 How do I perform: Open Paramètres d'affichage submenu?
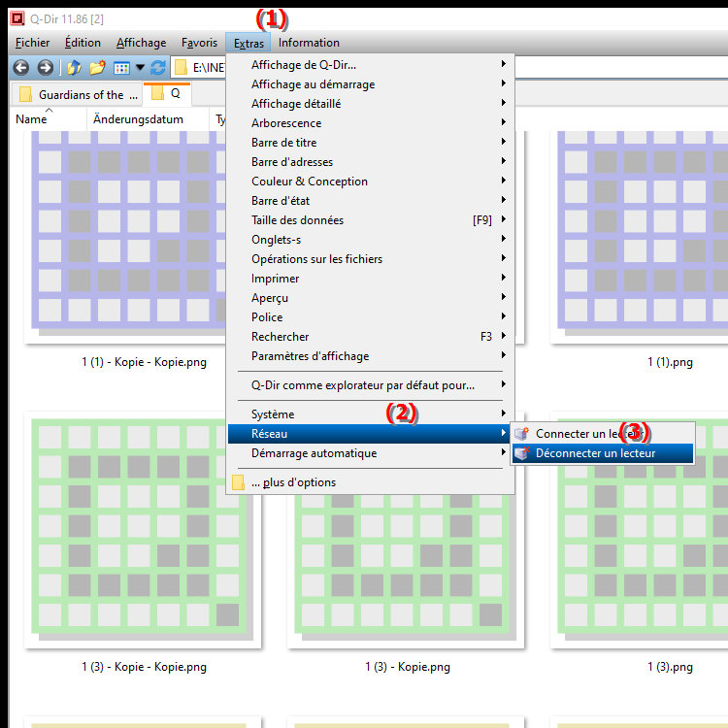(371, 356)
